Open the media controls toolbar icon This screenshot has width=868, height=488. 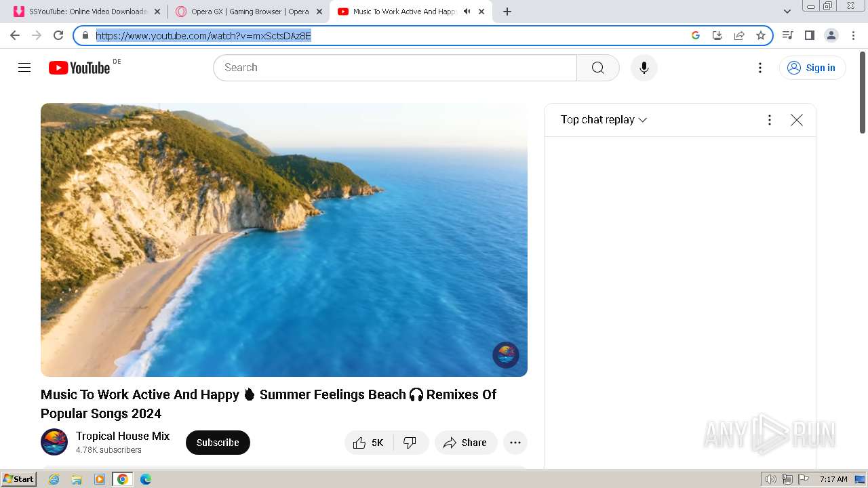click(x=787, y=35)
